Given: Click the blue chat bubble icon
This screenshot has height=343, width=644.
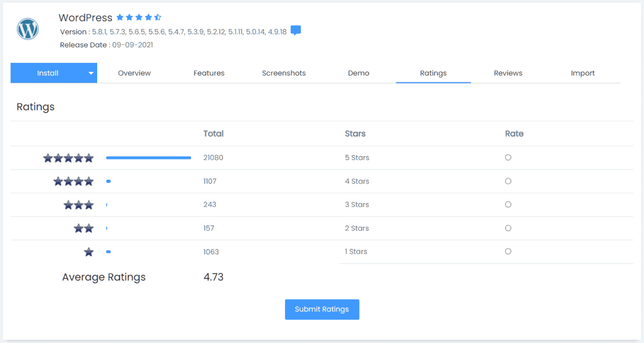Looking at the screenshot, I should tap(296, 31).
